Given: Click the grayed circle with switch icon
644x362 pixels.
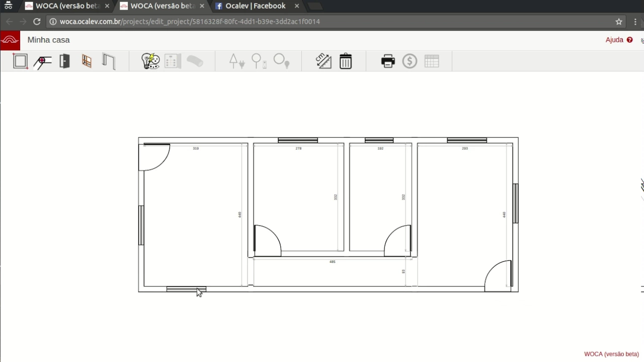Looking at the screenshot, I should pos(259,61).
